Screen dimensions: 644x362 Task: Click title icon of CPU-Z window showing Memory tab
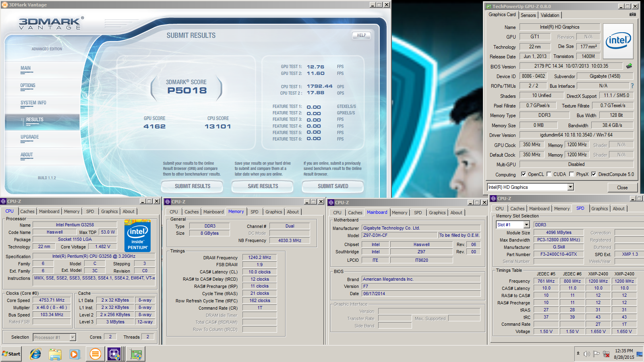click(168, 202)
